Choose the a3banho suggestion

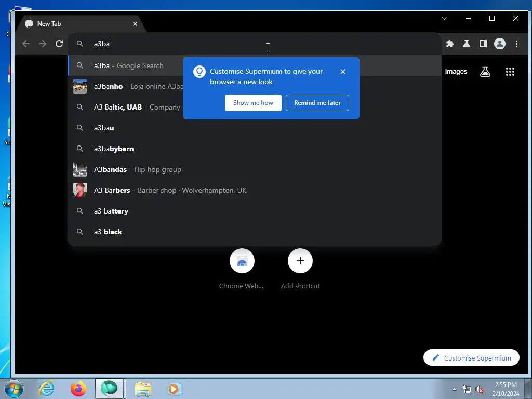255,86
